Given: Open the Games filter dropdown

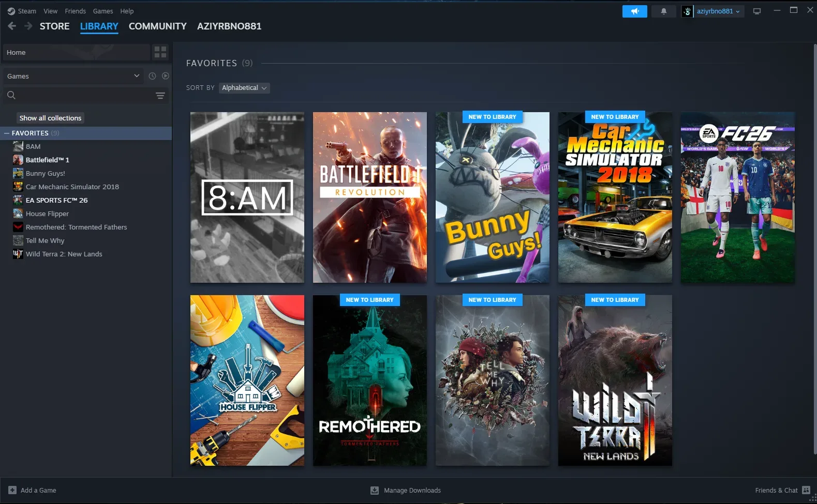Looking at the screenshot, I should pos(73,76).
